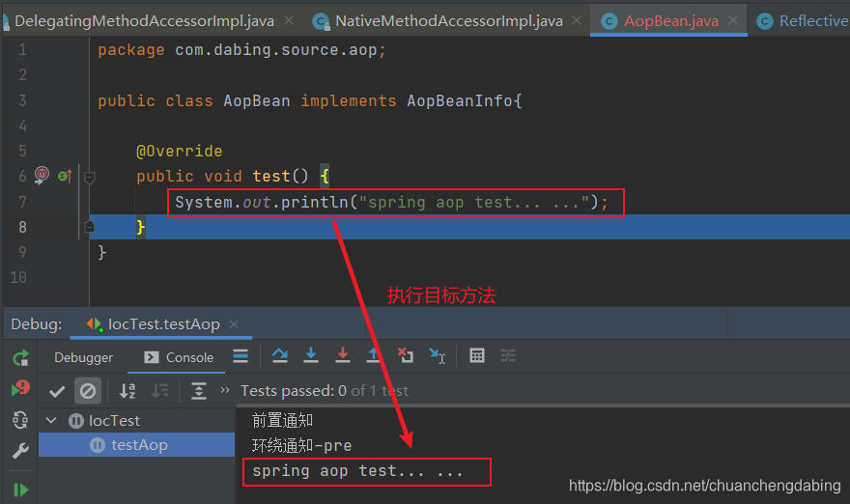
Task: Click the 'Debug:' tool window label
Action: (37, 324)
